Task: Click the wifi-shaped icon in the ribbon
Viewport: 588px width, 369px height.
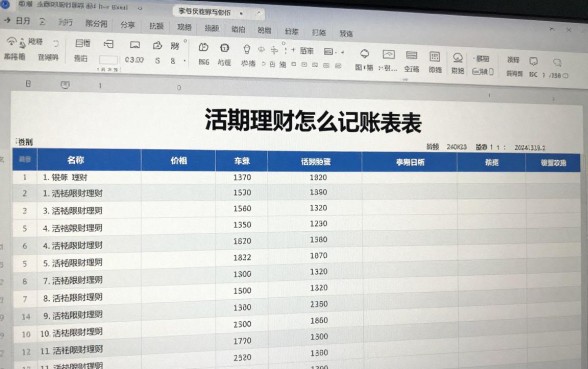Action: (x=11, y=41)
